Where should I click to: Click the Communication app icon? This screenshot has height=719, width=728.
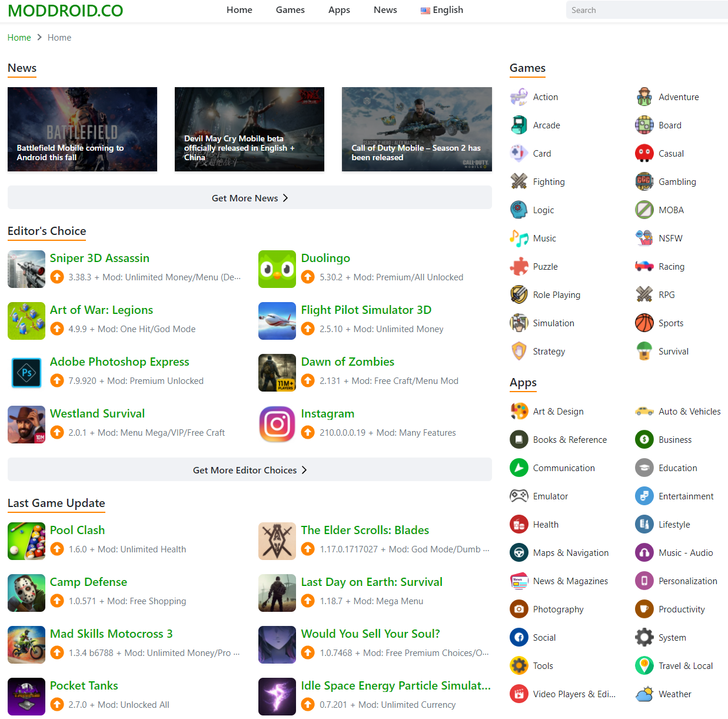pyautogui.click(x=518, y=468)
